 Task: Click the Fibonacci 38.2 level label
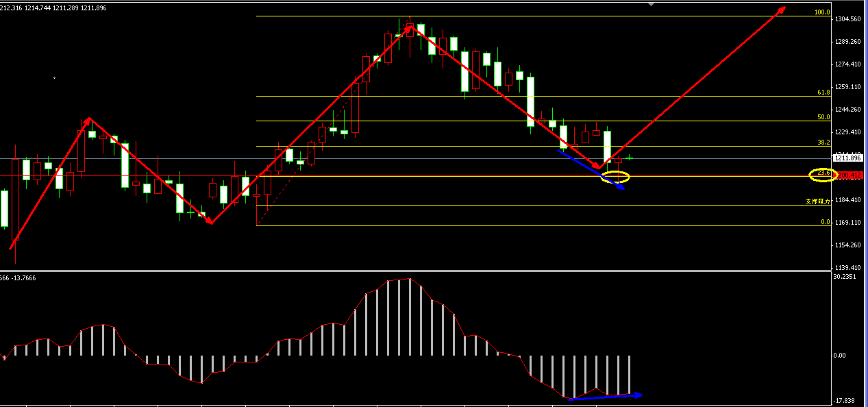pyautogui.click(x=823, y=143)
